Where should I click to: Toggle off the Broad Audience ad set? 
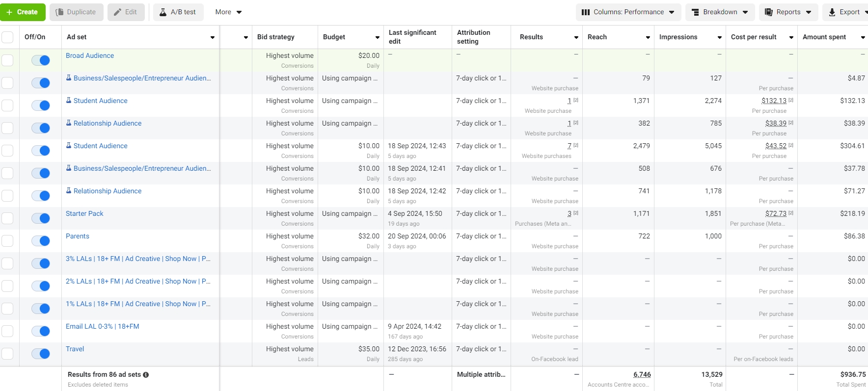click(x=41, y=60)
